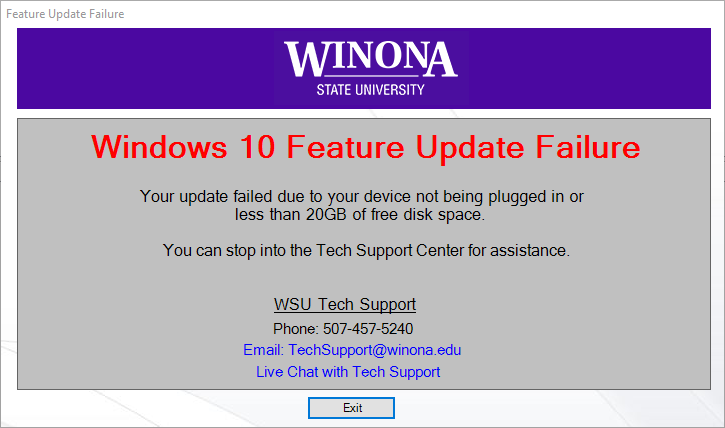The width and height of the screenshot is (725, 428).
Task: Click the Exit button
Action: pos(351,408)
